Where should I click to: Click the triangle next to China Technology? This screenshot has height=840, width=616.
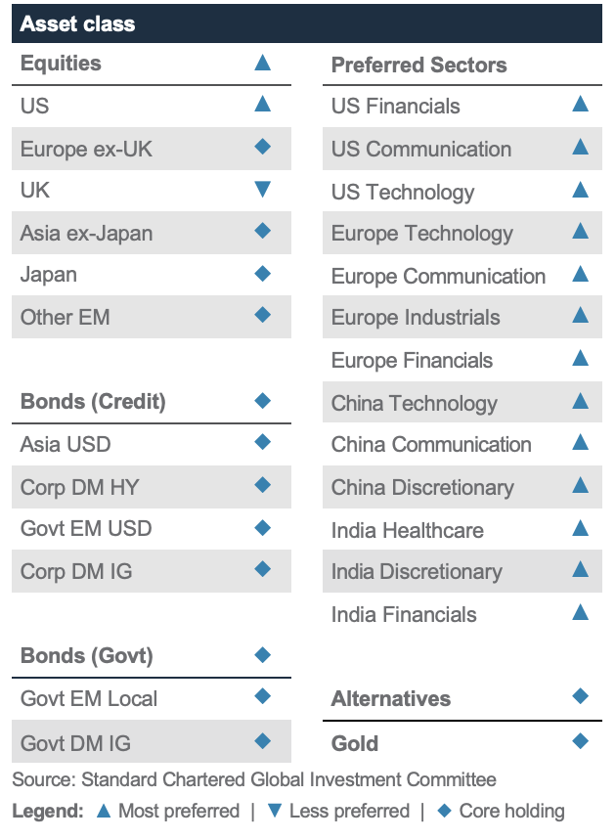[x=580, y=401]
